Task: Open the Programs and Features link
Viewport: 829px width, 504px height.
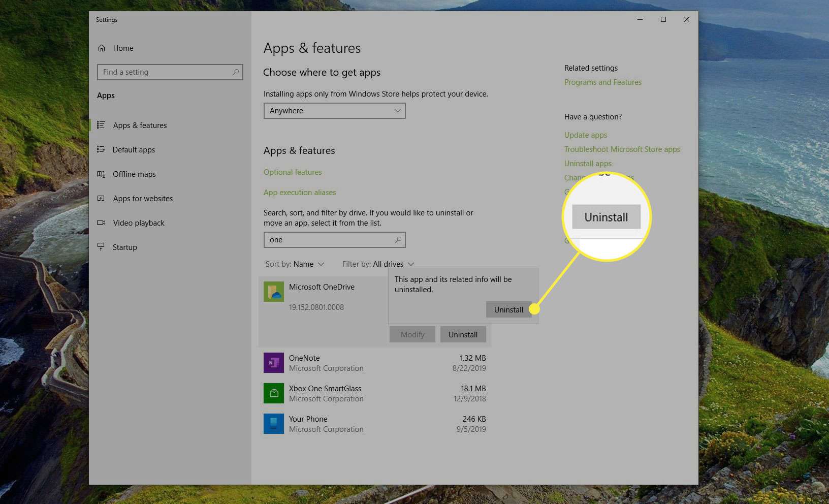Action: pos(603,82)
